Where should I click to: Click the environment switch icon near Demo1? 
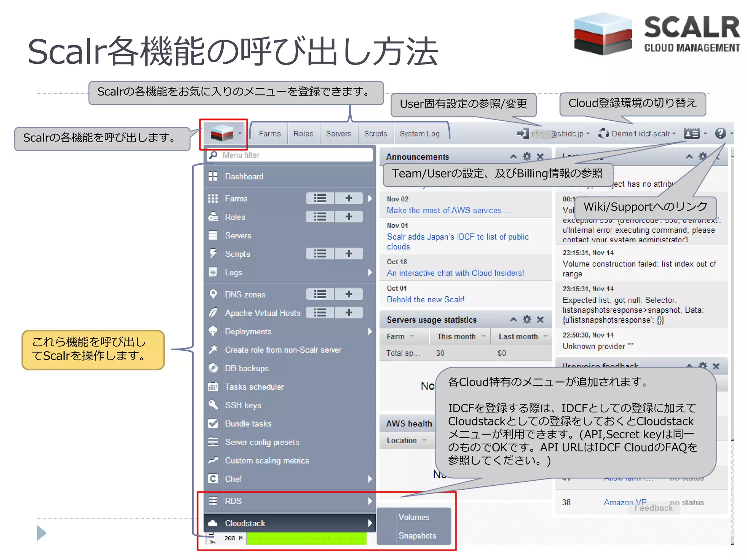604,133
